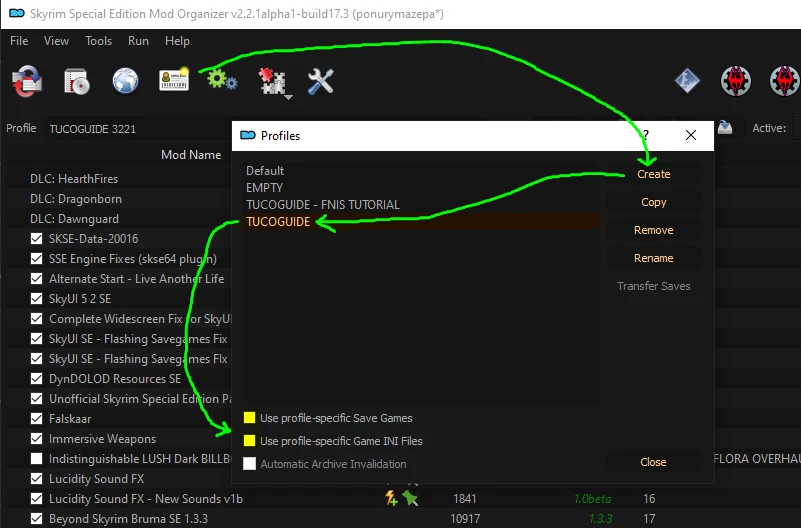Enable Indistinguishable LUSH Dark BILLBOARDS mod checkbox
Image resolution: width=801 pixels, height=528 pixels.
click(36, 459)
